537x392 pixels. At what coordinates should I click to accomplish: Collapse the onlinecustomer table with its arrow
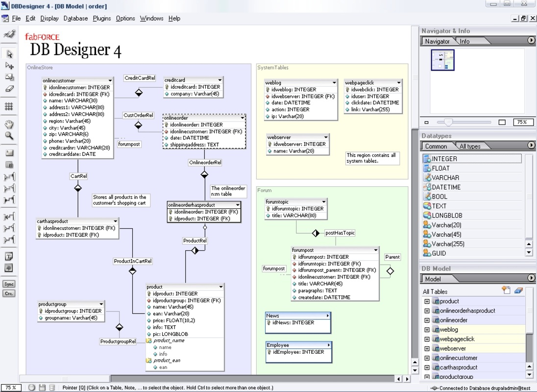pos(110,80)
